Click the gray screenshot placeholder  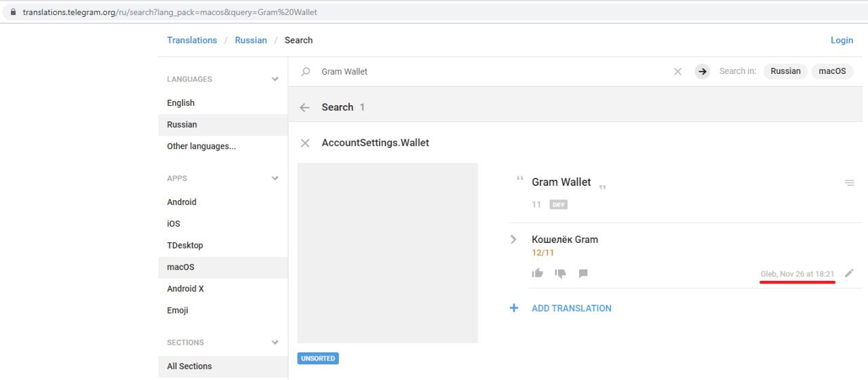pos(387,253)
